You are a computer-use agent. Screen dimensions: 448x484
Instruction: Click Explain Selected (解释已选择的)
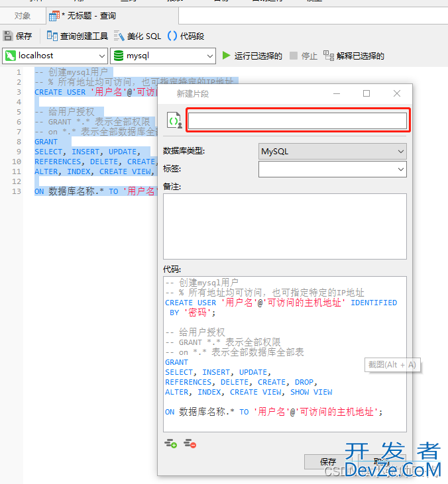pyautogui.click(x=354, y=56)
